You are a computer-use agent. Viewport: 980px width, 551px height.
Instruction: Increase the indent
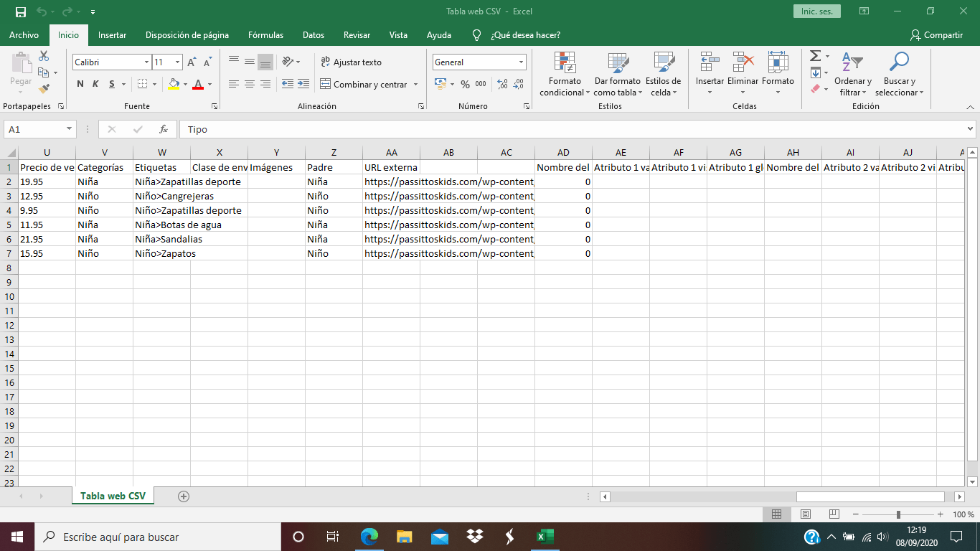303,84
